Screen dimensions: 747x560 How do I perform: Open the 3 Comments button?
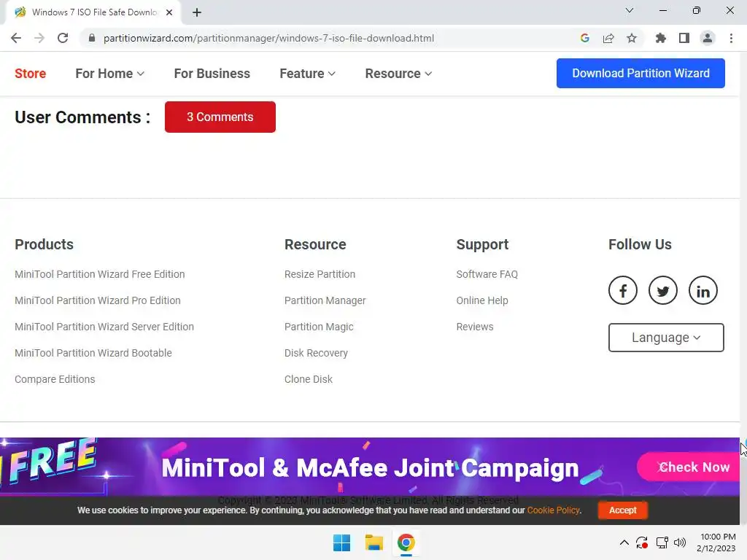point(220,117)
